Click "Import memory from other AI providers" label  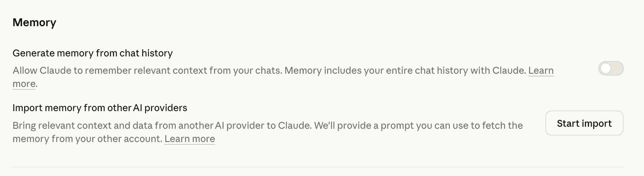[x=100, y=108]
